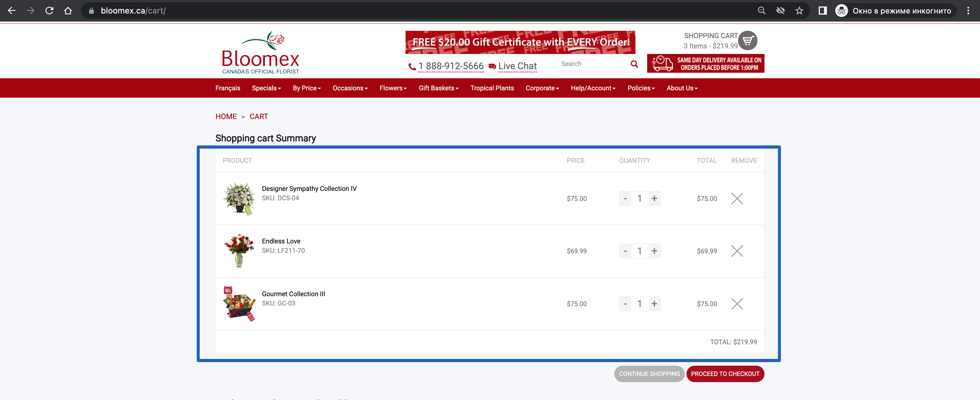
Task: Open zoom magnifier icon in address bar
Action: click(762, 11)
